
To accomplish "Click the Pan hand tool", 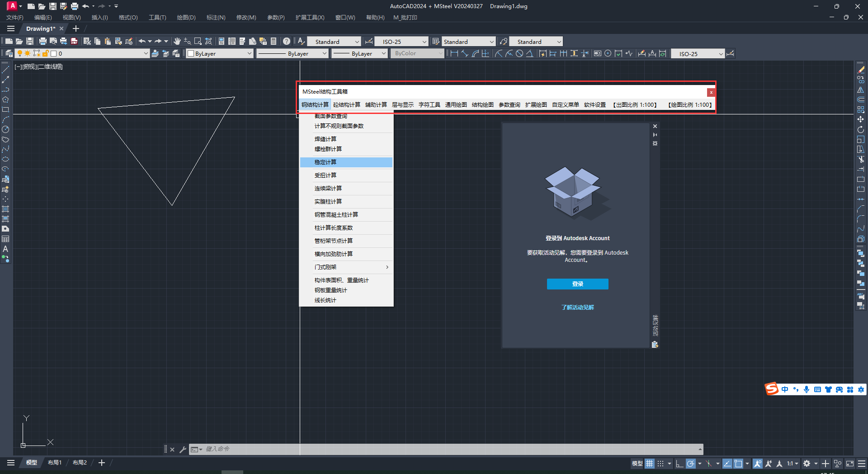I will 177,42.
